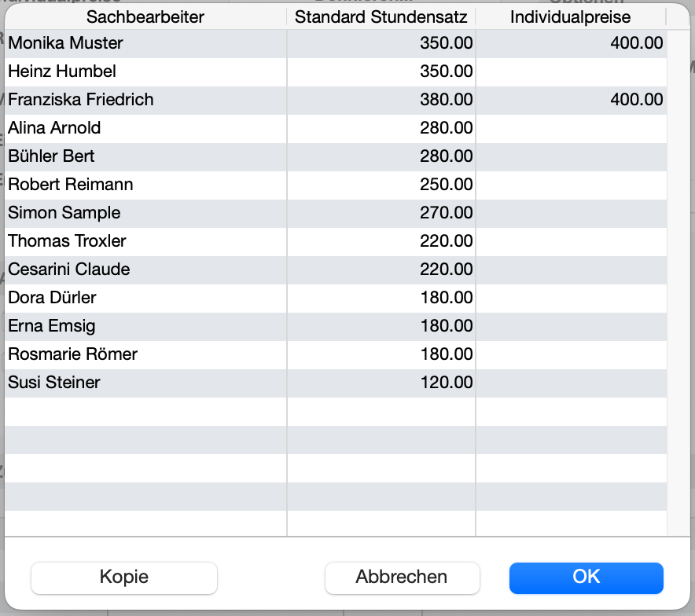Select the Alina Arnold entry

click(x=54, y=128)
